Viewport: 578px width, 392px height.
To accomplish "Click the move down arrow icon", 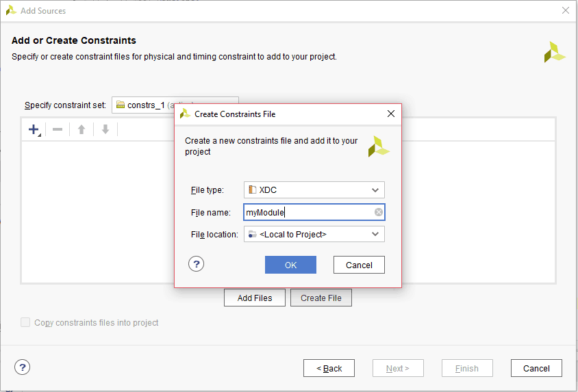I will pos(105,129).
